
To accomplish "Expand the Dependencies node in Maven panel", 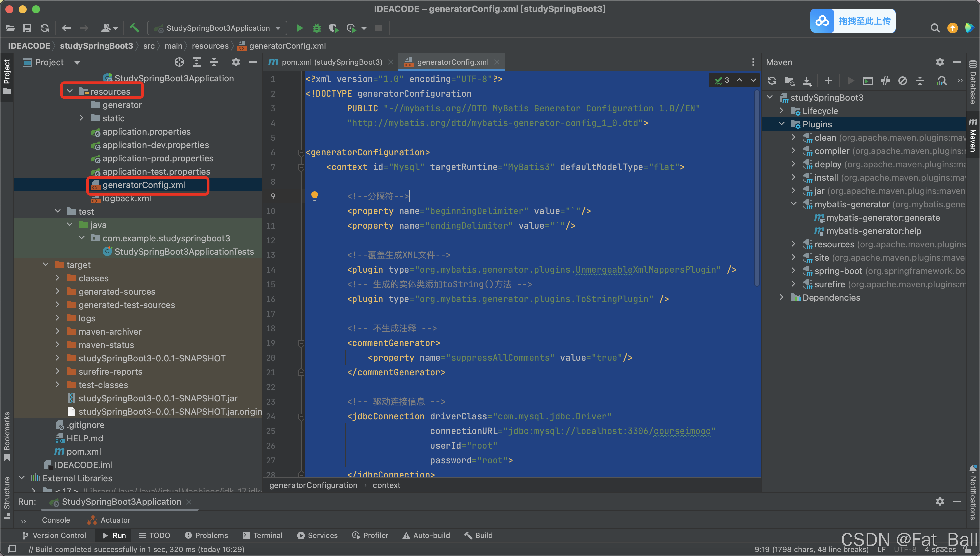I will [x=781, y=297].
